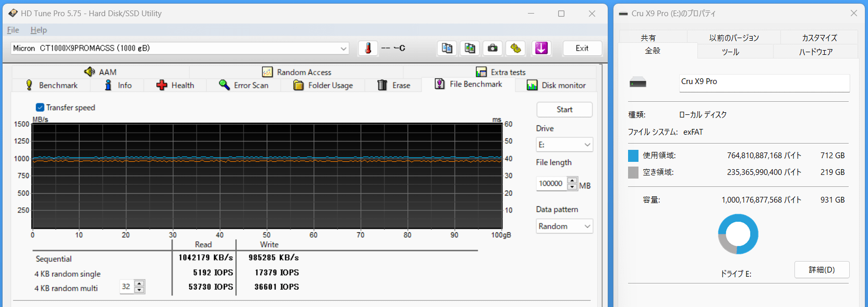Expand the Micron disk selection dropdown

tap(343, 49)
